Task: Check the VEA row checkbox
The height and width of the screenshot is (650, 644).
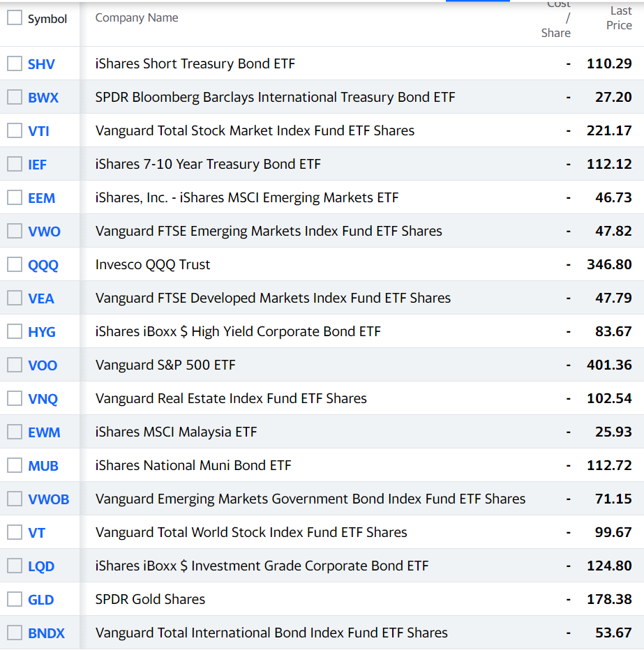Action: [x=15, y=298]
